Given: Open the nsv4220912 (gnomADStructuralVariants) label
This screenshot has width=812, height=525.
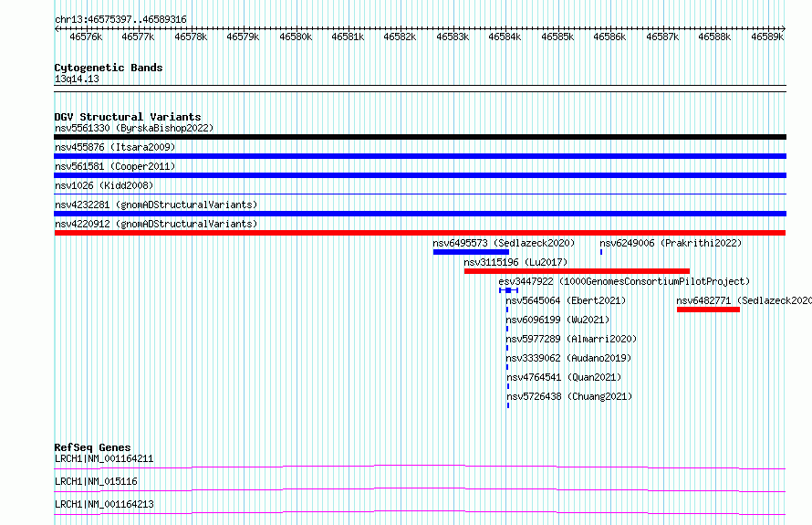Looking at the screenshot, I should coord(156,224).
